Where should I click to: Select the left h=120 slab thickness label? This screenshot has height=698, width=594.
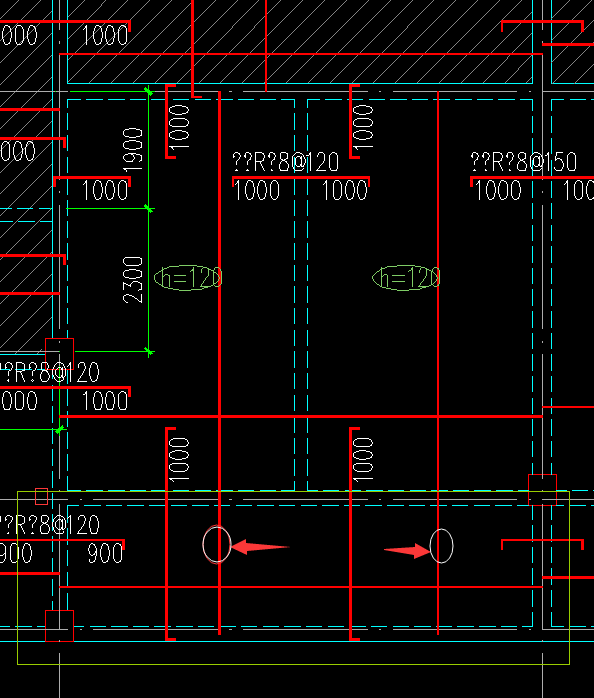[188, 278]
